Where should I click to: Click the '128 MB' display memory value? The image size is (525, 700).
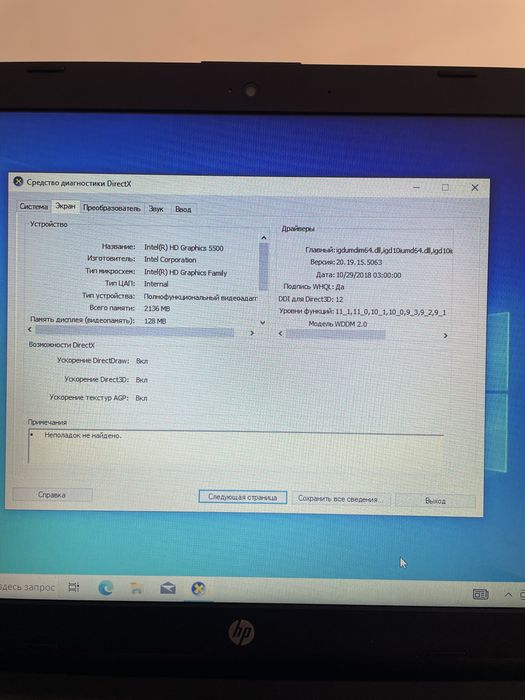point(155,321)
